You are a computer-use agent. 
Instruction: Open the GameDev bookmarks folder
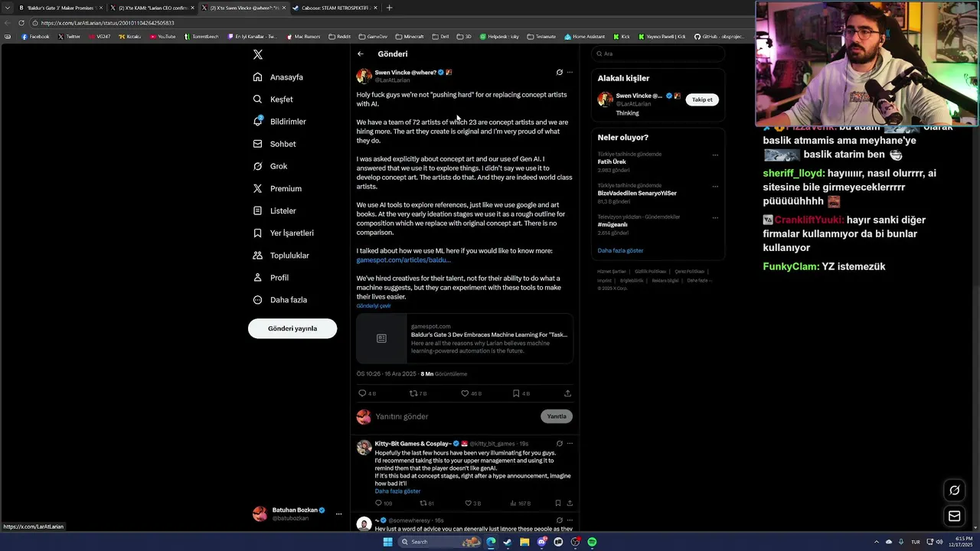[x=373, y=36]
